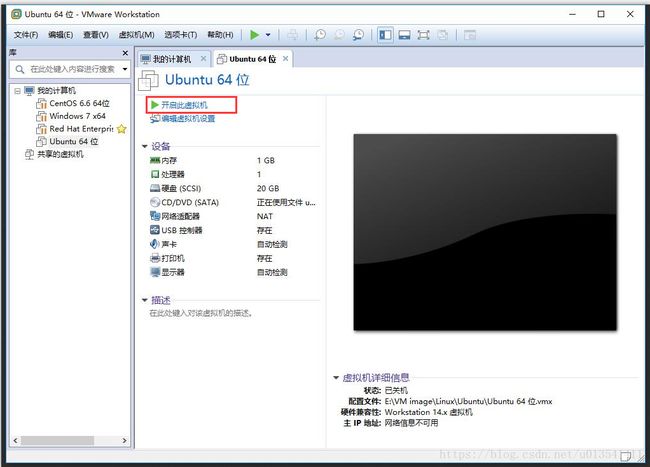
Task: Select Windows 7 x64 in library
Action: click(x=77, y=116)
